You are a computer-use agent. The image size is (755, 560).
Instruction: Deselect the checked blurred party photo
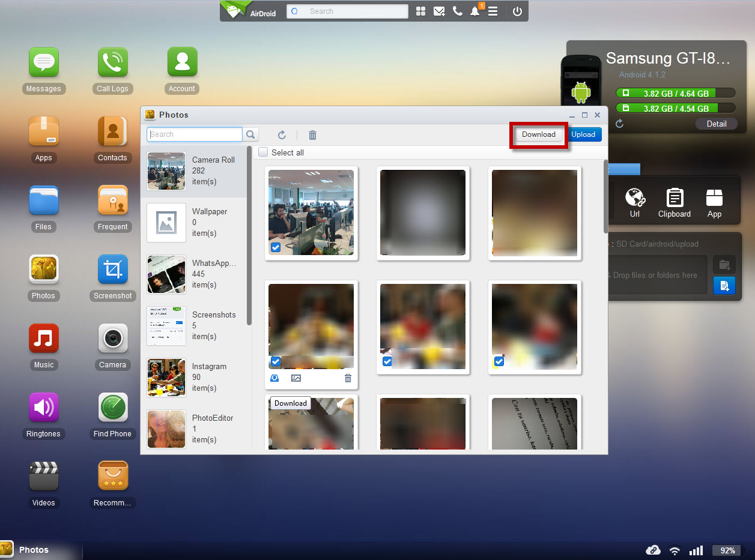[387, 361]
